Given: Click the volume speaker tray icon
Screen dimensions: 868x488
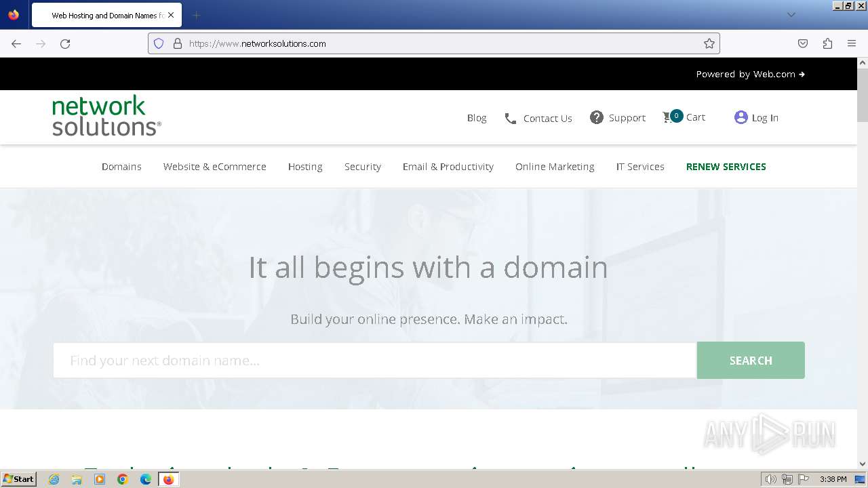Looking at the screenshot, I should click(771, 479).
